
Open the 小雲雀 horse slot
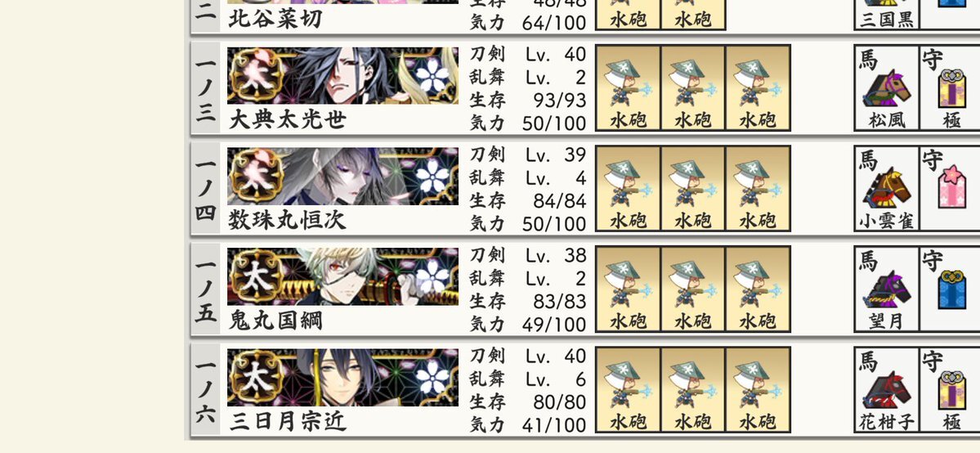click(x=887, y=188)
